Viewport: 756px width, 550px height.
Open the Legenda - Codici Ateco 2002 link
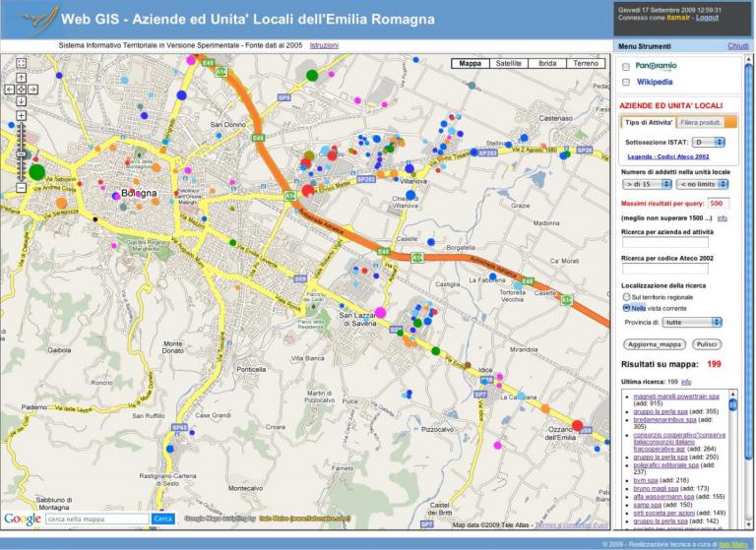click(668, 156)
